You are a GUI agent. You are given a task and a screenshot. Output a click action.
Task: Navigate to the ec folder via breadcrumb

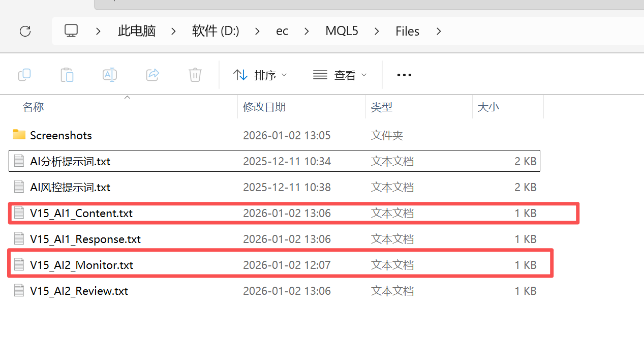pos(282,31)
